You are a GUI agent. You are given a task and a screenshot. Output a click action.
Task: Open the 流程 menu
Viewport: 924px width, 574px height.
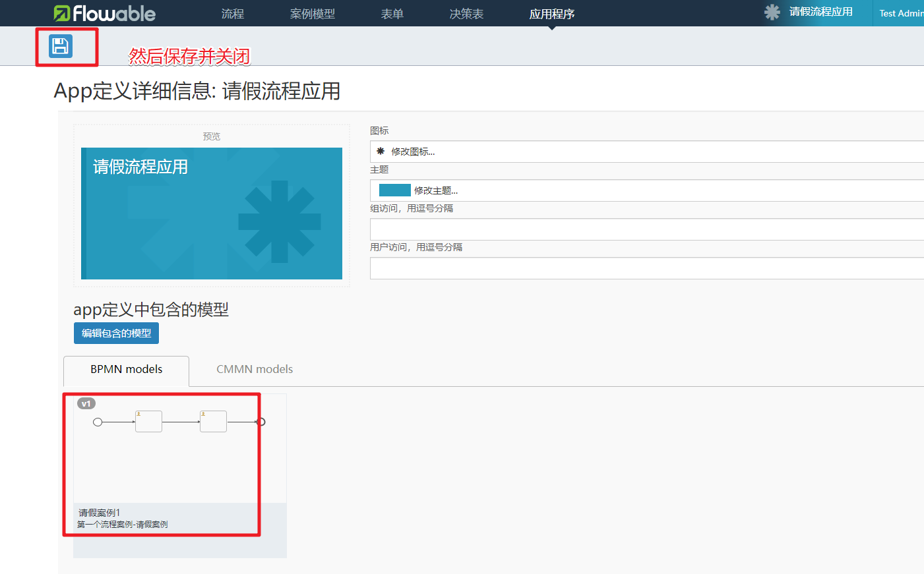tap(233, 14)
